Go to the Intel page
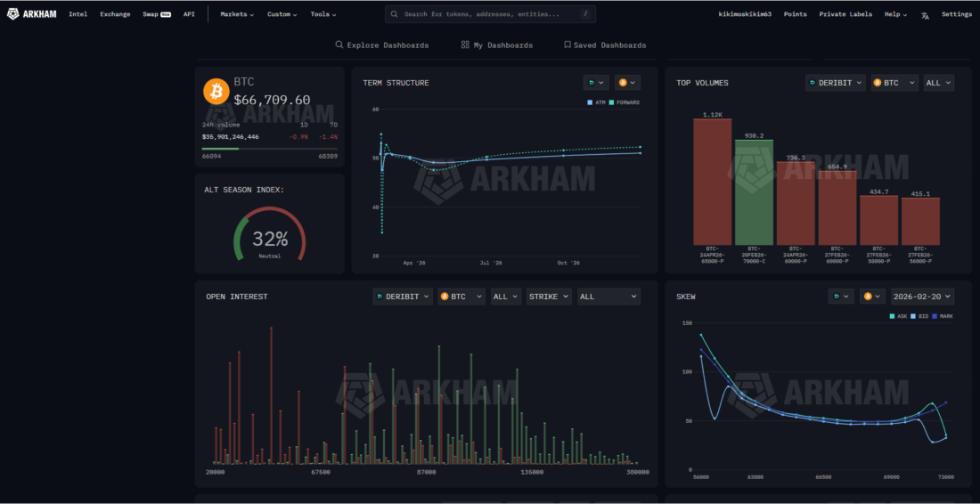 78,14
